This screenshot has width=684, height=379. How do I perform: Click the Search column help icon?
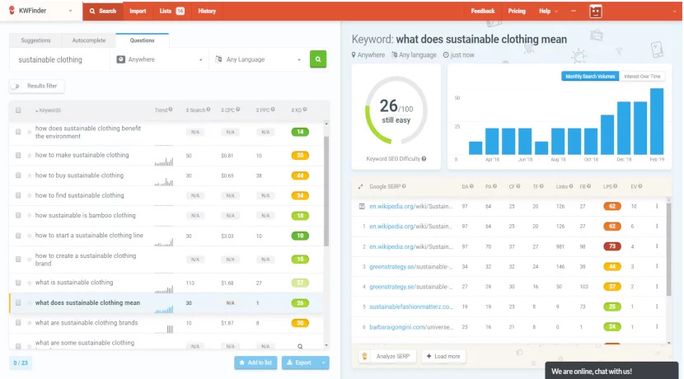coord(209,109)
